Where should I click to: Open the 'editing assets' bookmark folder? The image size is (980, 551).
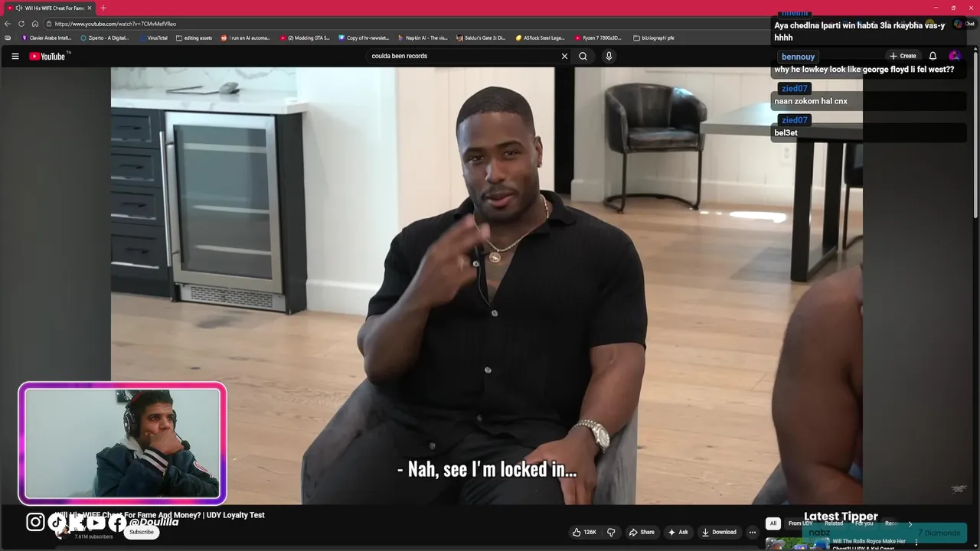(194, 37)
